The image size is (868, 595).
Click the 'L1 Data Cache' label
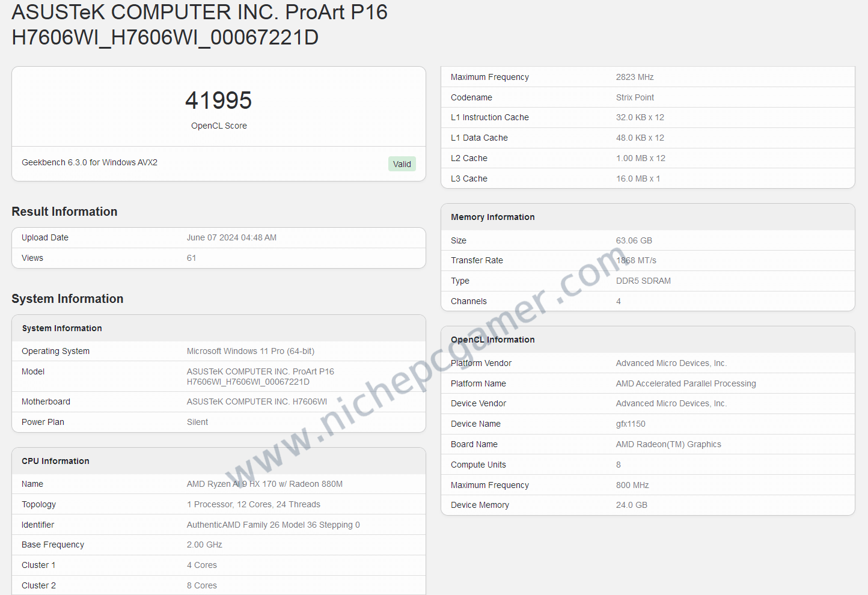(479, 138)
